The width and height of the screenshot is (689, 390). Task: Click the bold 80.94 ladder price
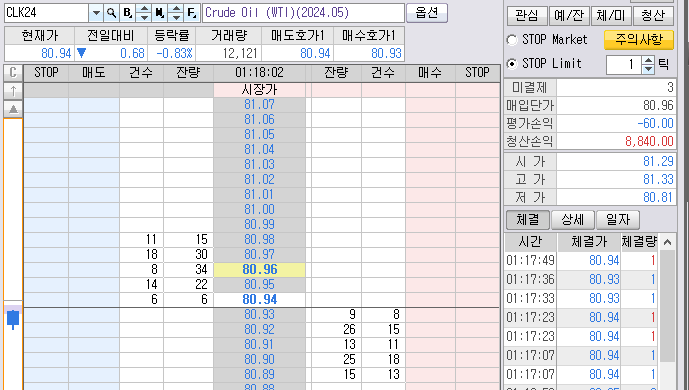click(x=259, y=300)
